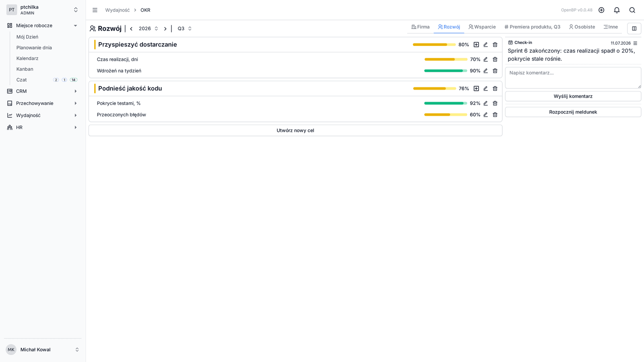Open the 2026 year selector
The height and width of the screenshot is (362, 644).
[x=149, y=29]
